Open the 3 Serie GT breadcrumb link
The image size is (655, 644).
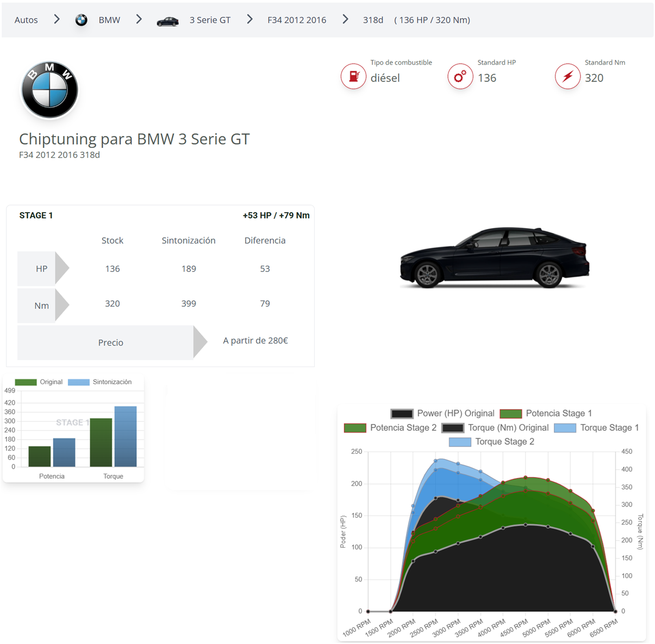pyautogui.click(x=210, y=20)
